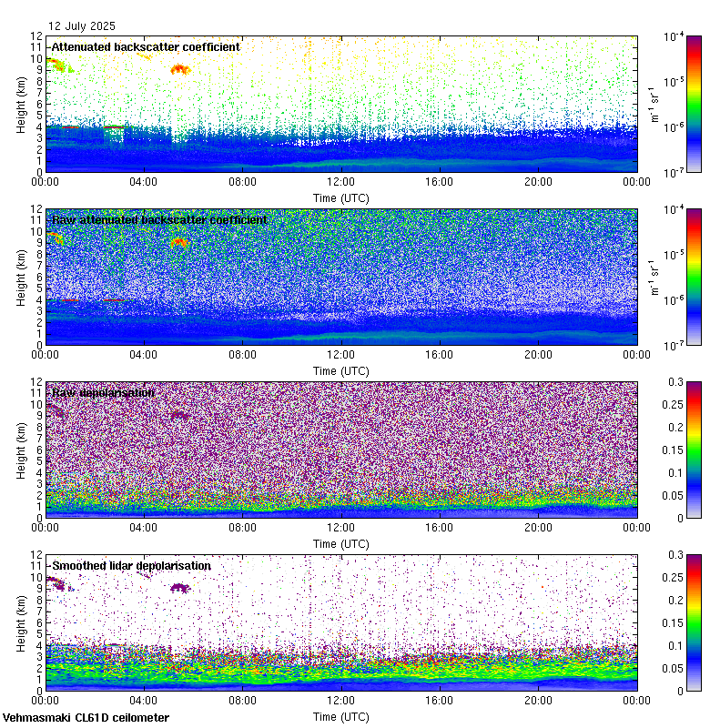Click the 20:00 tick on the bottom plot
The width and height of the screenshot is (710, 728).
[x=538, y=701]
